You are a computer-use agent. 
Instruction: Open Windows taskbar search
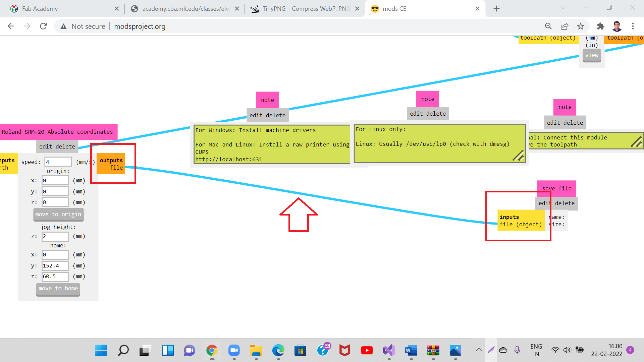[x=123, y=351]
